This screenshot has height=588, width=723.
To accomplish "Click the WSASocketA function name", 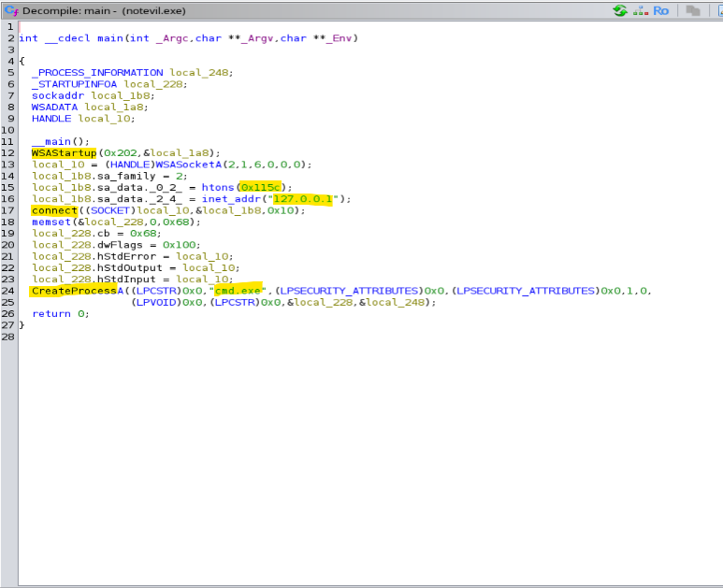I will [189, 165].
